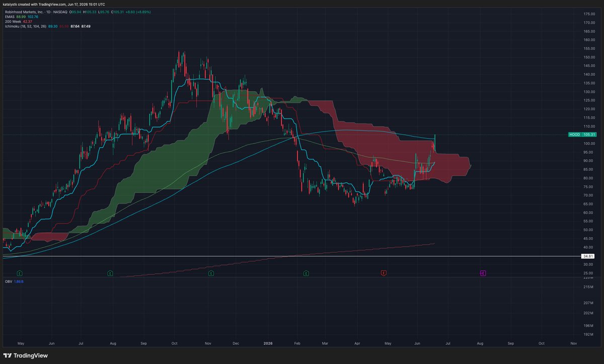Click Ichimoku value 87.49
This screenshot has width=604, height=364.
click(x=86, y=26)
